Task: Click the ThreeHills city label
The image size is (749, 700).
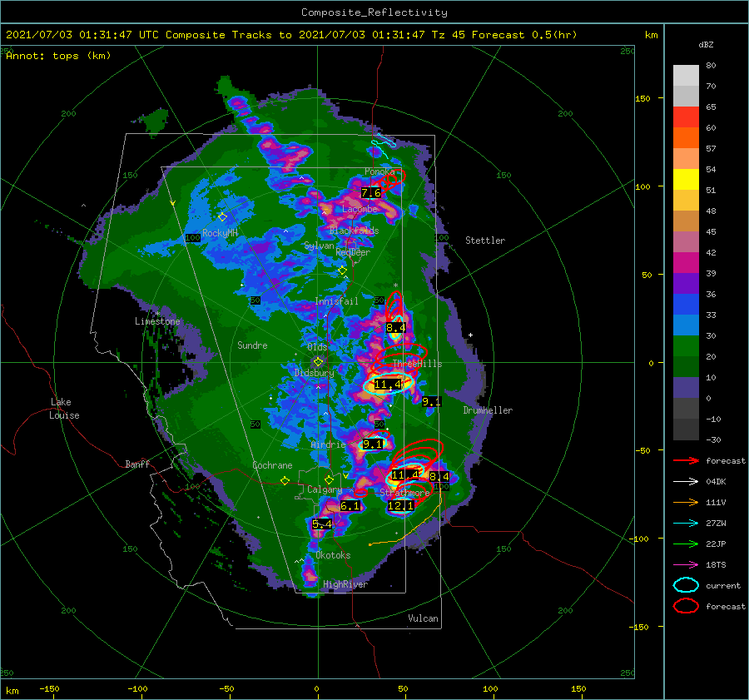Action: [417, 364]
